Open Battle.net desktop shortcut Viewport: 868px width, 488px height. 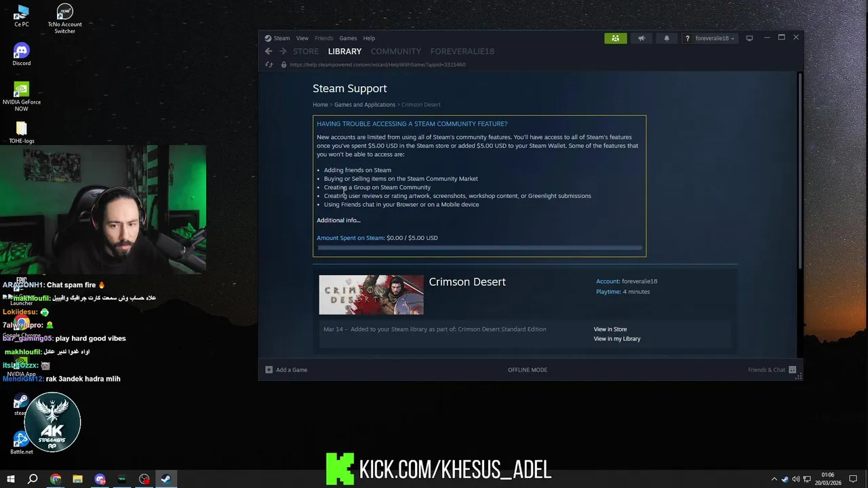point(21,443)
